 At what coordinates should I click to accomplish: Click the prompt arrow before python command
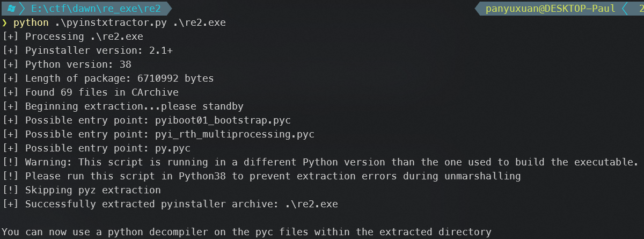[x=4, y=23]
